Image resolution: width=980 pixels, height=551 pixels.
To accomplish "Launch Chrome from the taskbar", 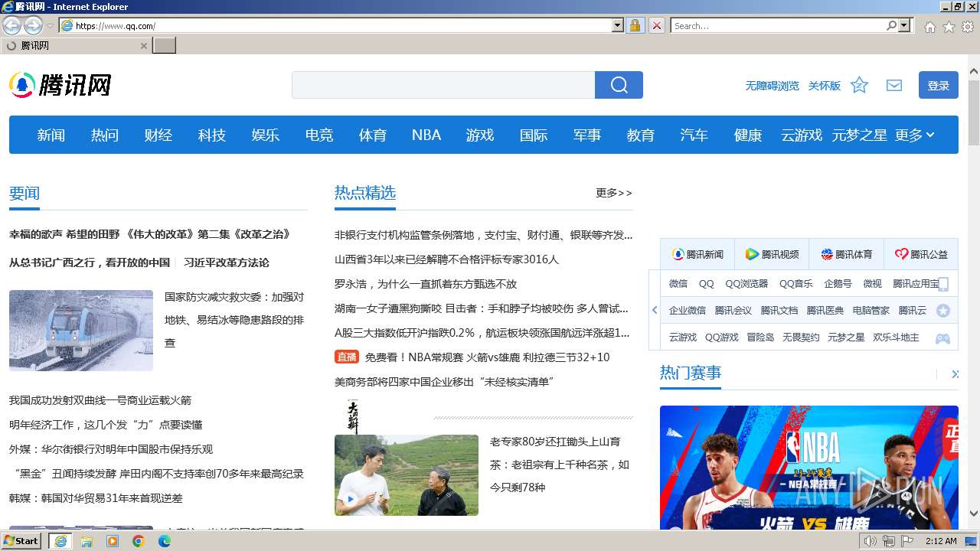I will coord(139,541).
